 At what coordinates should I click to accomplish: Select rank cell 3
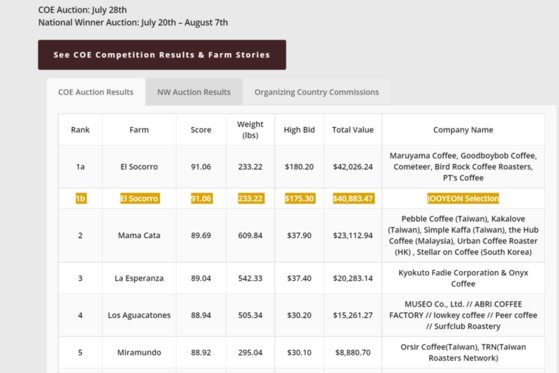tap(80, 278)
